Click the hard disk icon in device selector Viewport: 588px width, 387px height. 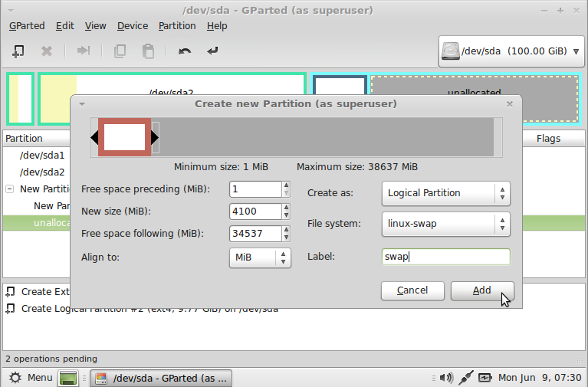pos(450,51)
